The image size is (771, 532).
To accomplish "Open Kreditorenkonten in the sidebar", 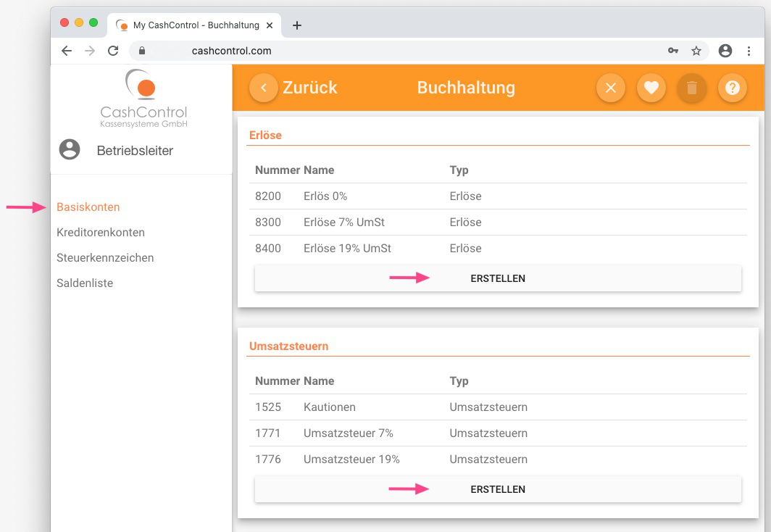I will pyautogui.click(x=100, y=233).
